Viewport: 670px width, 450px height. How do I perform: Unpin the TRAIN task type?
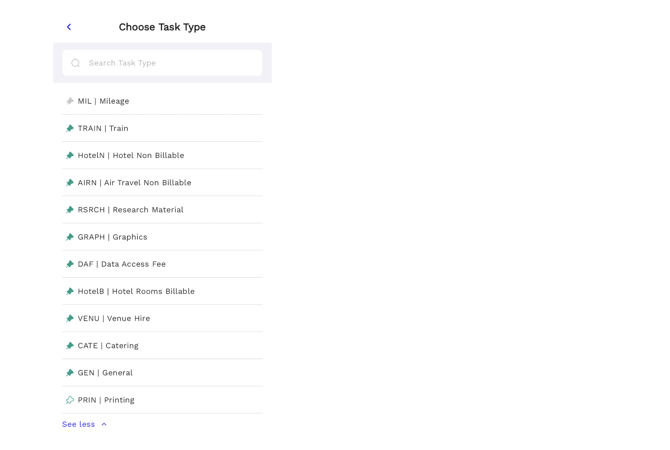[x=70, y=128]
